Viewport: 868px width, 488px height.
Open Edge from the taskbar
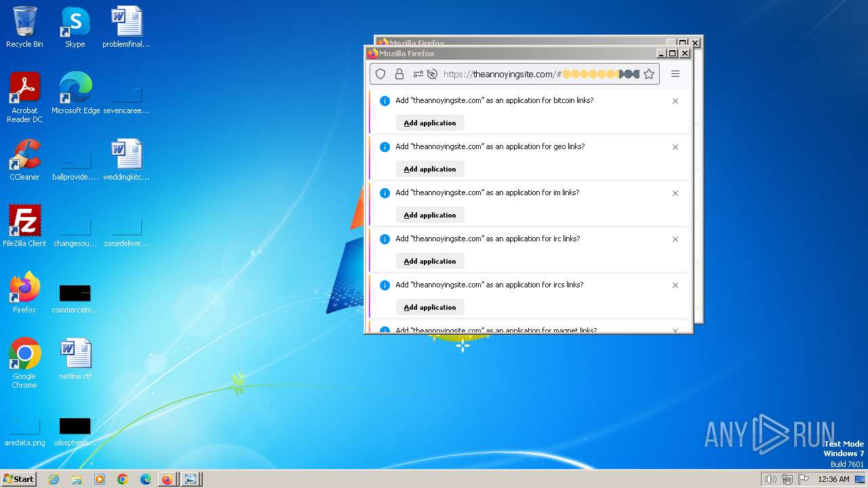click(x=146, y=479)
